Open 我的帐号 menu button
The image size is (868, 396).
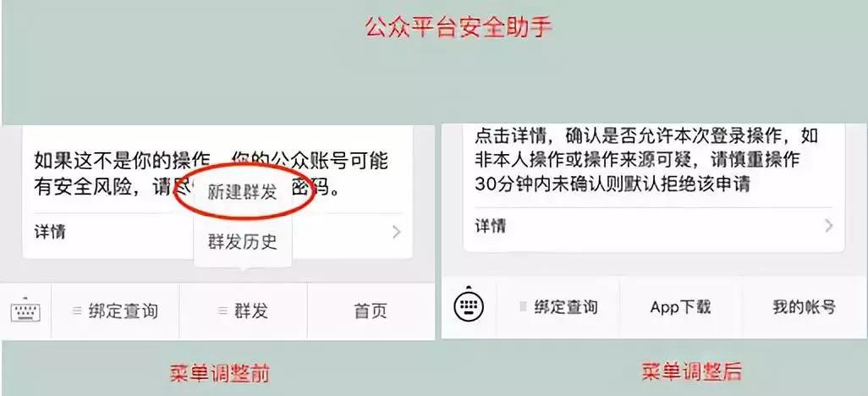(x=804, y=307)
